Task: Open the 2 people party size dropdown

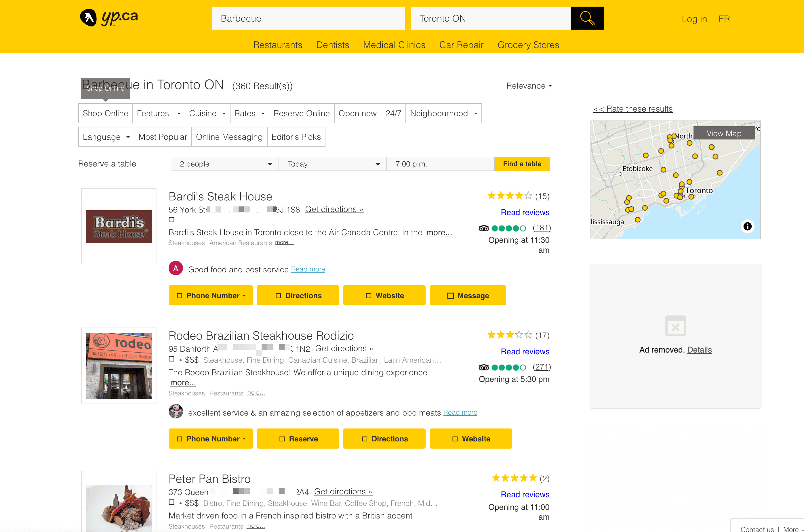Action: [224, 164]
